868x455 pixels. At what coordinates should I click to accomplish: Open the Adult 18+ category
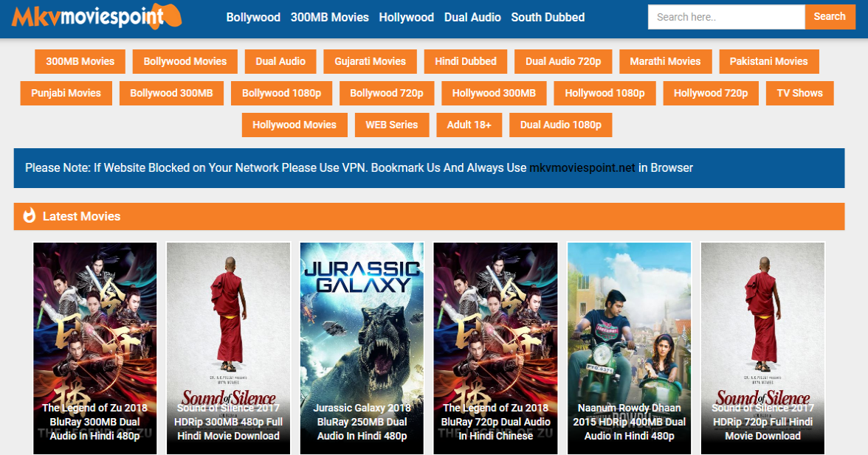pos(469,125)
